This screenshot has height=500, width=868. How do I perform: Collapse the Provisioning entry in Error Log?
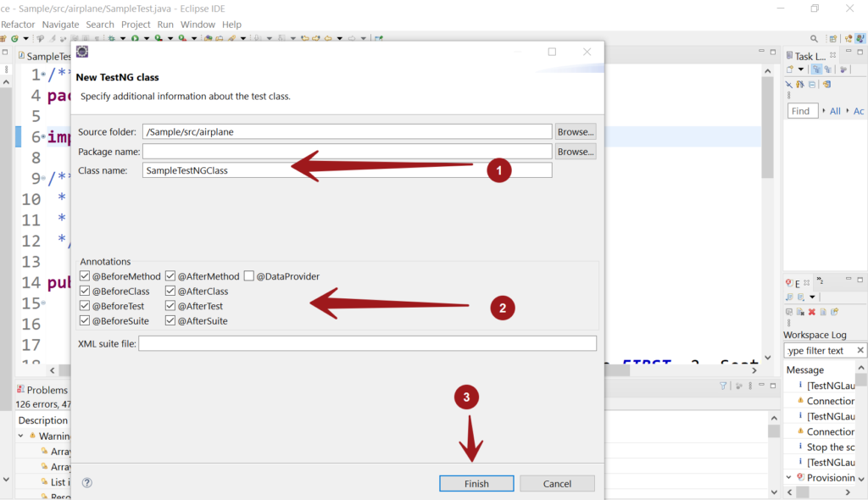coord(788,477)
